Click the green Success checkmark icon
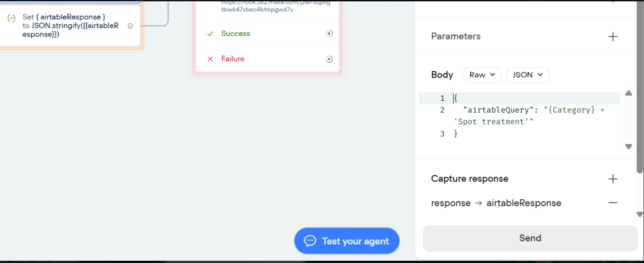This screenshot has width=644, height=263. click(x=210, y=34)
